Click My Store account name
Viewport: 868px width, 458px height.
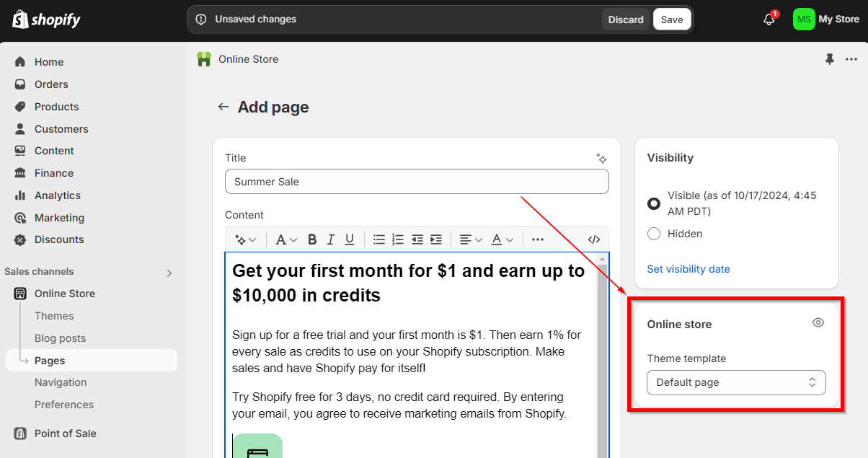tap(839, 19)
